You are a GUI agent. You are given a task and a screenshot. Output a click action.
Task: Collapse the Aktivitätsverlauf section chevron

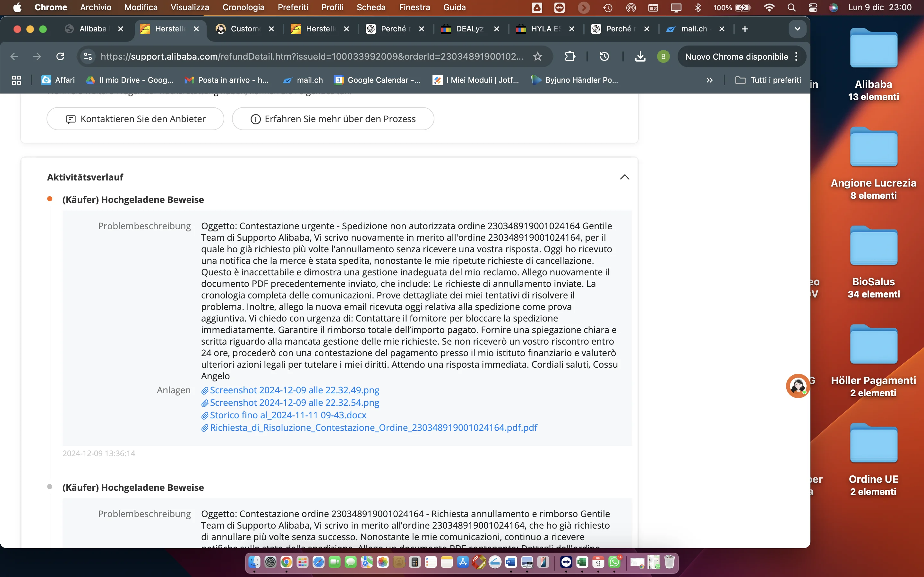coord(624,177)
